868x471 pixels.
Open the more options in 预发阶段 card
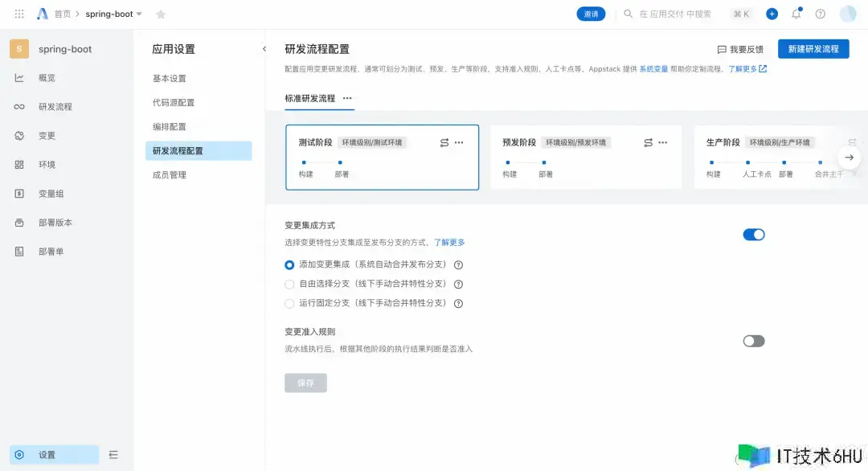(663, 142)
